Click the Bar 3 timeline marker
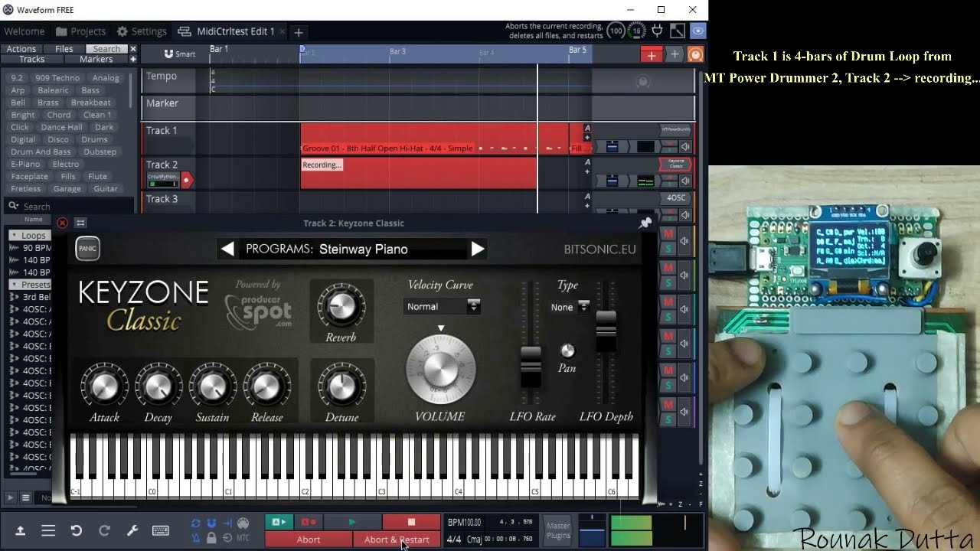The width and height of the screenshot is (980, 551). click(397, 51)
